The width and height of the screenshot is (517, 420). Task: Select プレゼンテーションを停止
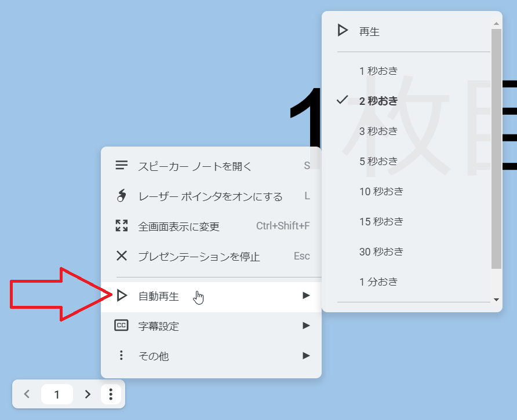211,256
